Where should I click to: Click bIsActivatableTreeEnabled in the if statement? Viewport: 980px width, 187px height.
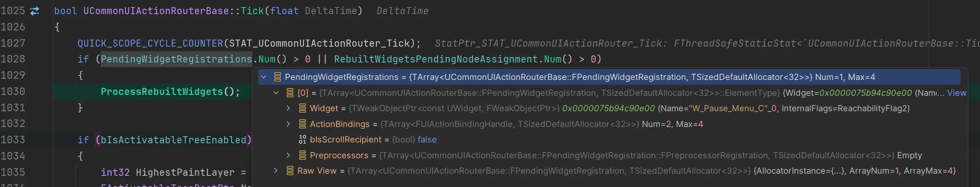pyautogui.click(x=174, y=140)
